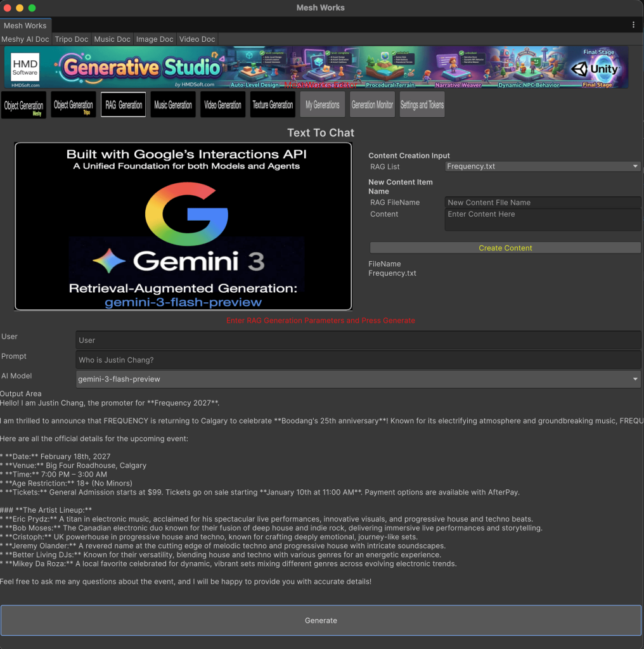
Task: Open the kebab menu in the tab bar
Action: [633, 25]
